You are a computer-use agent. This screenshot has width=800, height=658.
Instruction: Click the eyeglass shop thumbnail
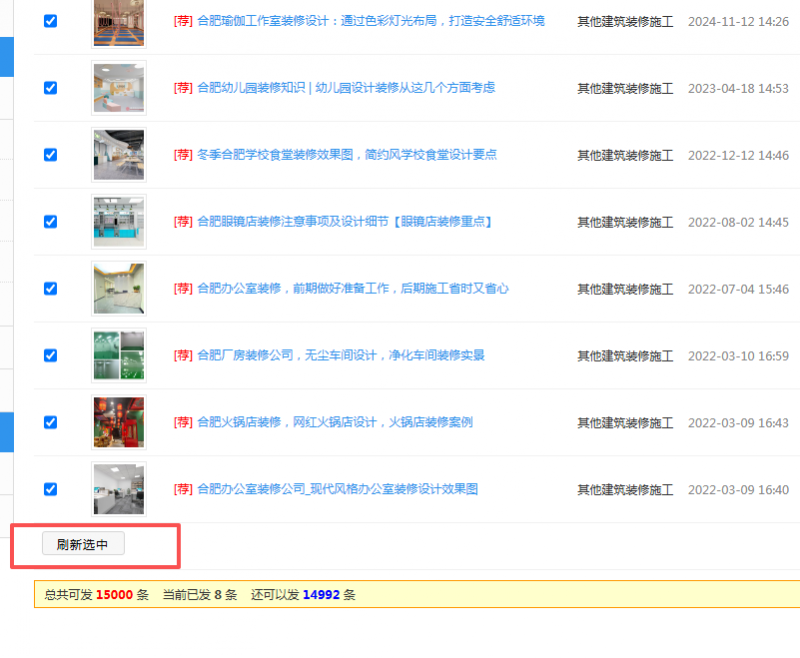(119, 221)
